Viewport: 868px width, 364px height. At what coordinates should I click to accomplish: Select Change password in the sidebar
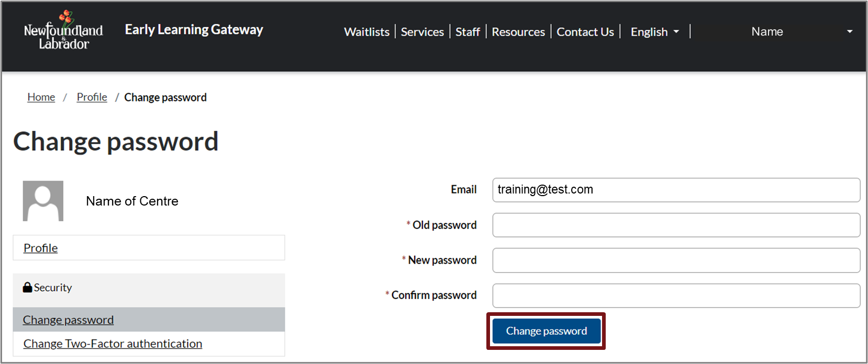68,320
